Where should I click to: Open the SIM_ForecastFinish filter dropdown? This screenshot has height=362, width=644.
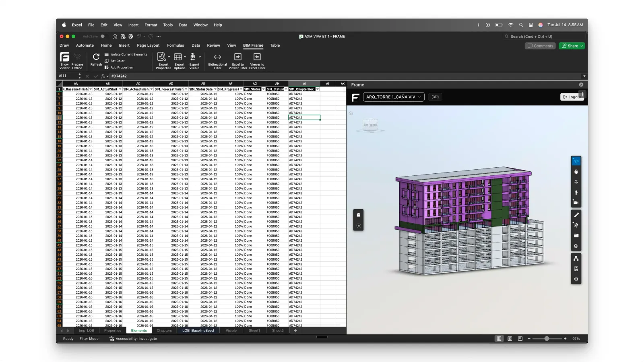coord(186,89)
